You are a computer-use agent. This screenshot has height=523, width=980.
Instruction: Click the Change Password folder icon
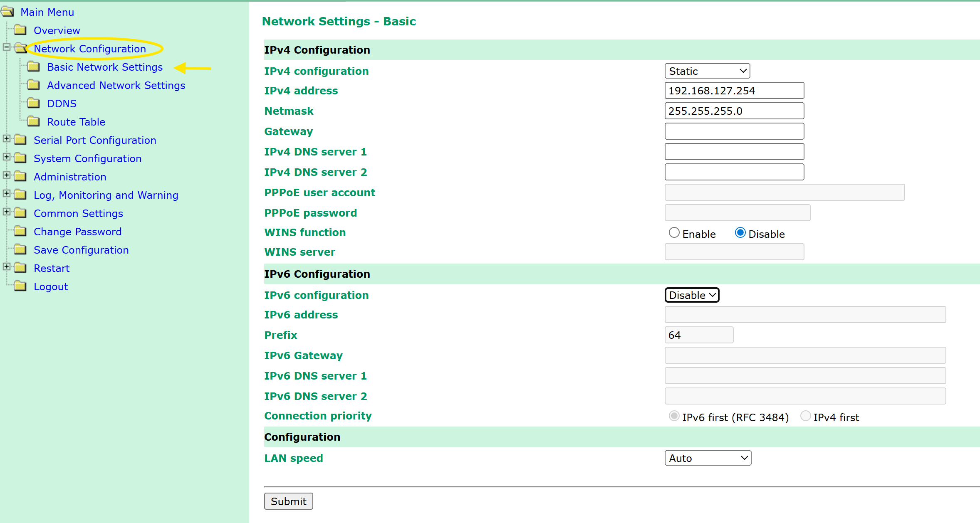click(20, 232)
